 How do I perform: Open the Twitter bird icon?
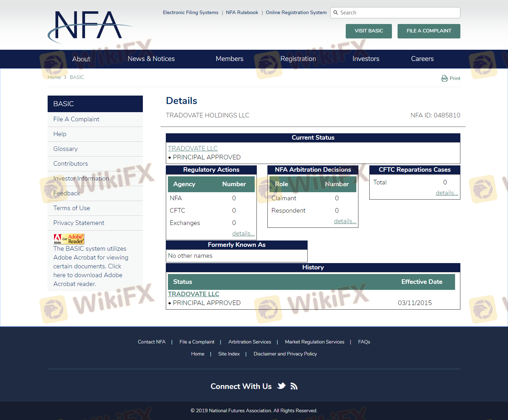(281, 386)
